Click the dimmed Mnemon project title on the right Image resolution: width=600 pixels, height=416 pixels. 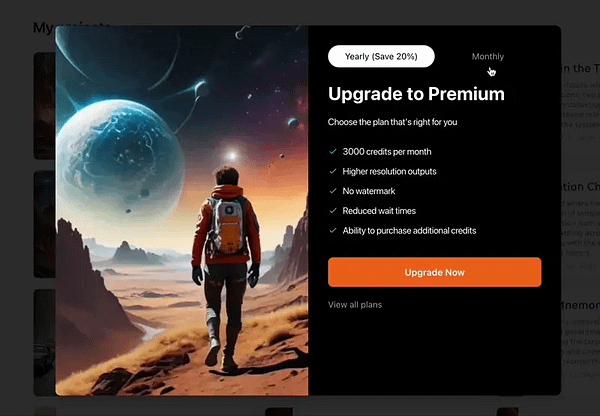(x=580, y=305)
